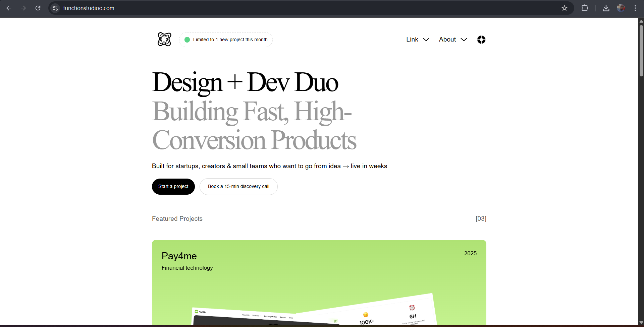Open the browser extensions puzzle icon
Image resolution: width=644 pixels, height=327 pixels.
(585, 8)
